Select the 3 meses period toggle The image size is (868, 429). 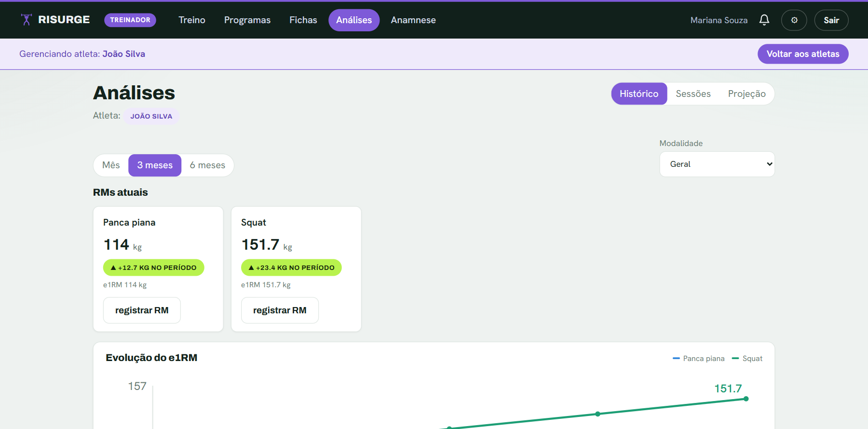pyautogui.click(x=155, y=165)
